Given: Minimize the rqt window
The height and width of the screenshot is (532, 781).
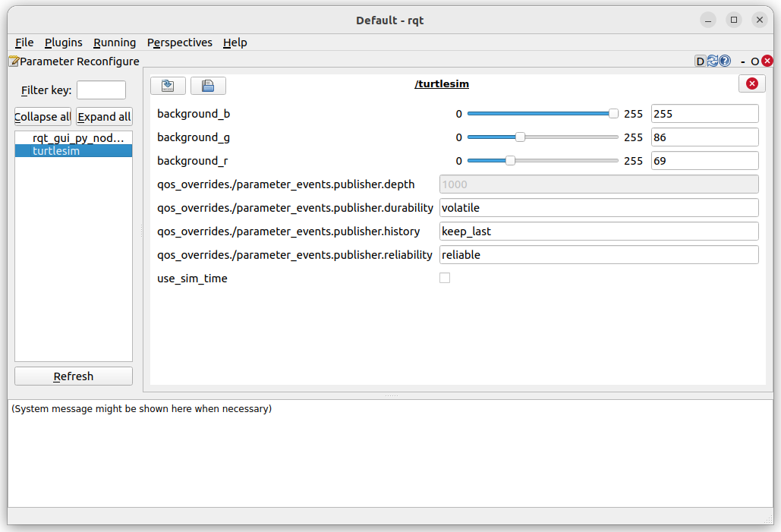Looking at the screenshot, I should point(708,20).
